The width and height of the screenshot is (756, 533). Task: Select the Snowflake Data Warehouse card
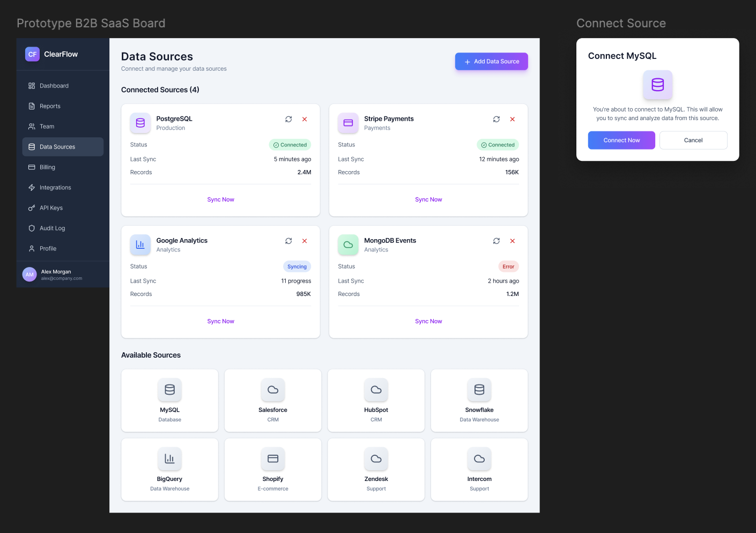pyautogui.click(x=479, y=401)
